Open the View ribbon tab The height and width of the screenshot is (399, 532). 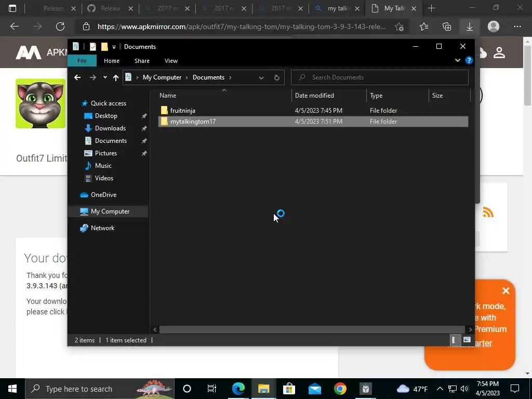click(x=171, y=61)
